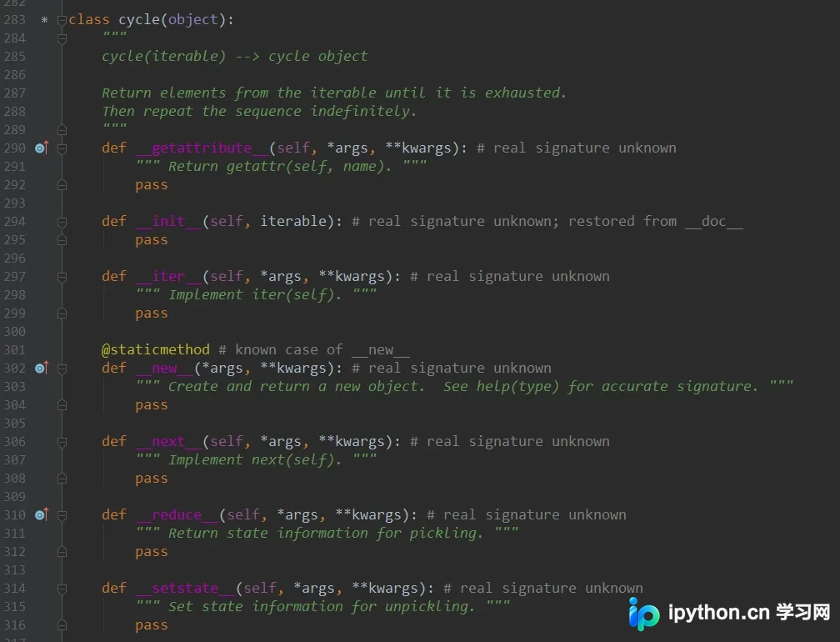This screenshot has height=642, width=840.
Task: Click line number 301 in the gutter
Action: pyautogui.click(x=14, y=350)
